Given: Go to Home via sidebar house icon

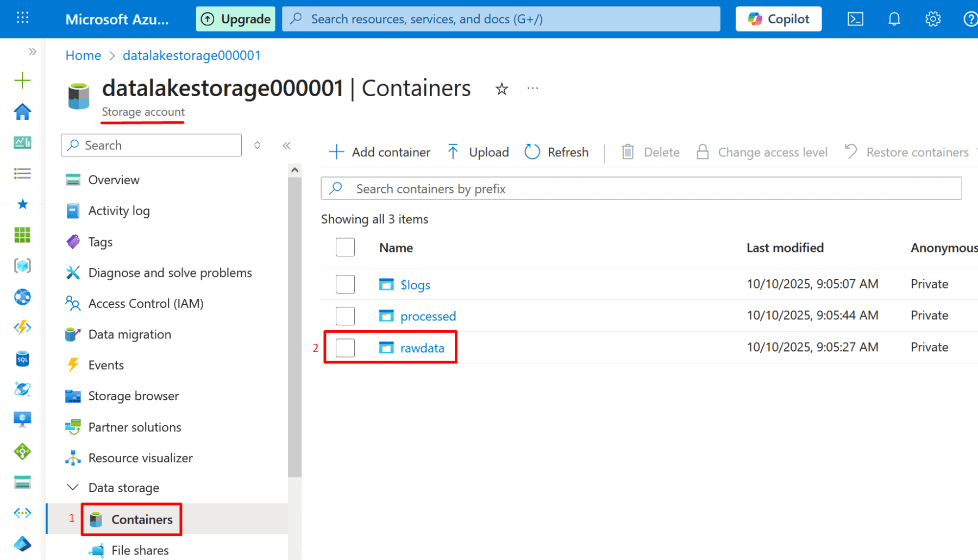Looking at the screenshot, I should tap(22, 112).
